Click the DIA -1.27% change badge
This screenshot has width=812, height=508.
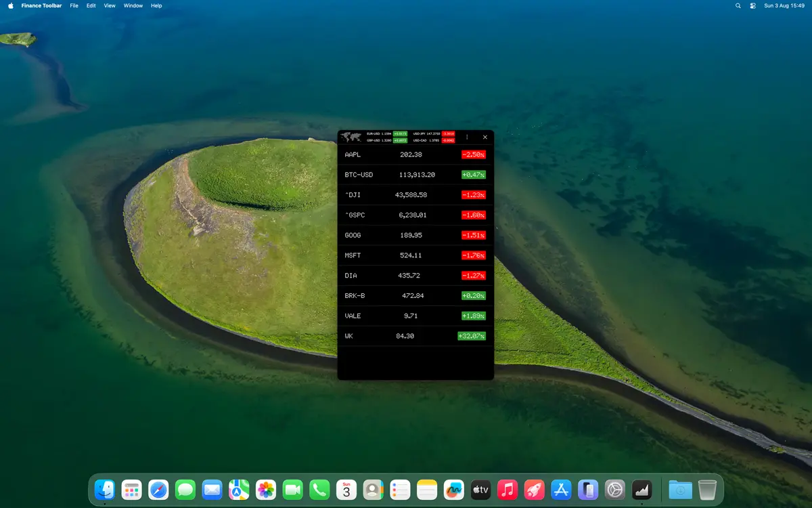click(x=474, y=276)
